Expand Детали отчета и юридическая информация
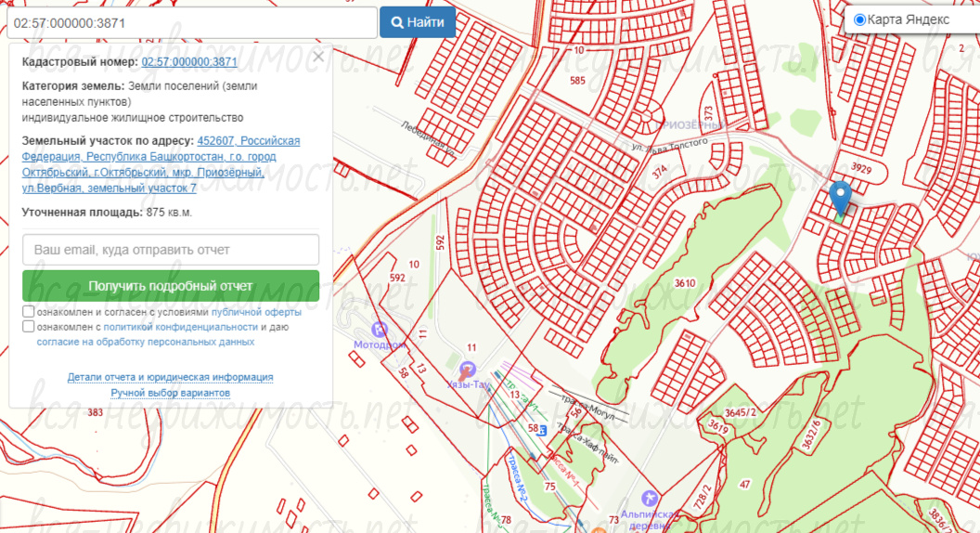Screen dimensions: 980x533 pyautogui.click(x=170, y=377)
